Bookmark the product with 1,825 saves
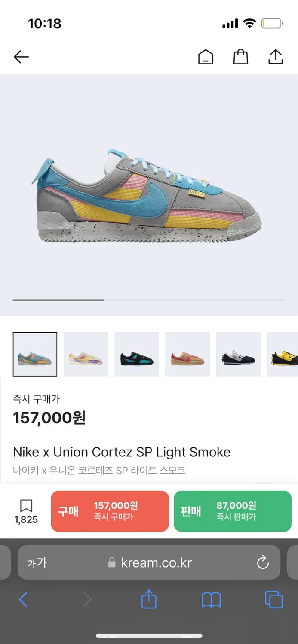Viewport: 298px width, 644px height. [x=26, y=511]
